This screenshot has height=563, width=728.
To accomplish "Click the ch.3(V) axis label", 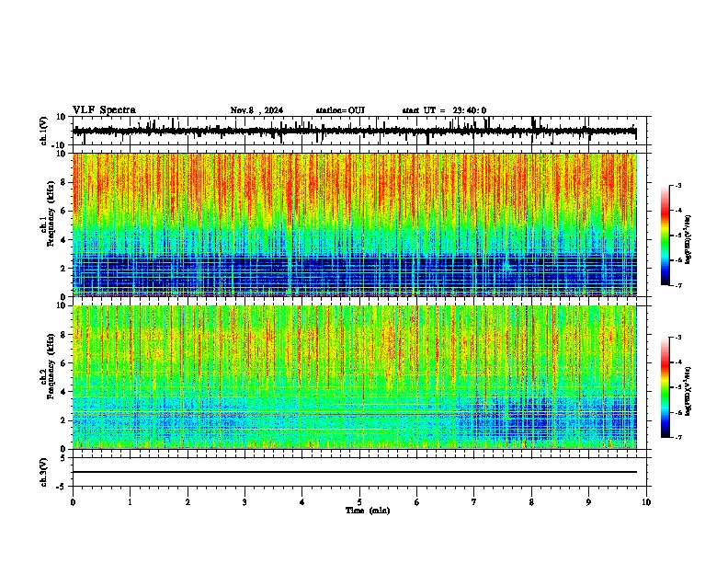I will pos(44,472).
